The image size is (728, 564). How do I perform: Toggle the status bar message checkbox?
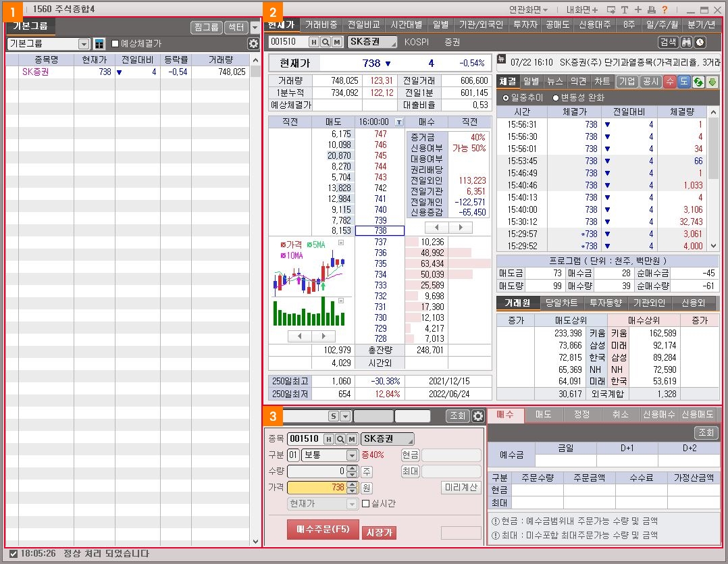click(14, 554)
